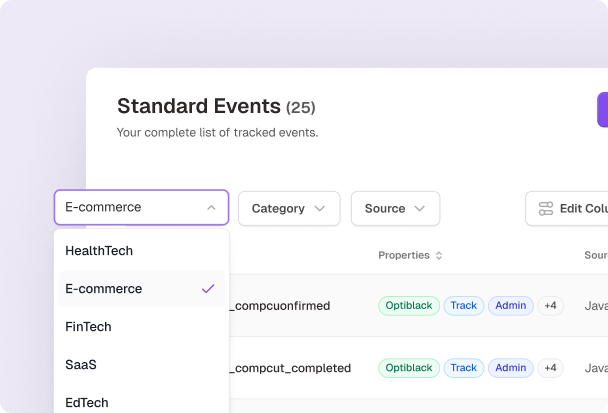608x413 pixels.
Task: Click Track tag in compcuonfirmed row
Action: [x=464, y=306]
